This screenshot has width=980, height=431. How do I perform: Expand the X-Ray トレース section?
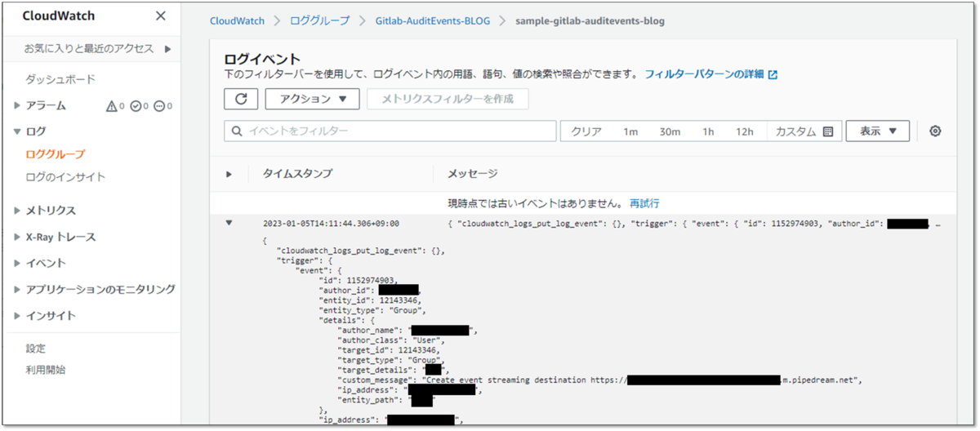(x=18, y=237)
